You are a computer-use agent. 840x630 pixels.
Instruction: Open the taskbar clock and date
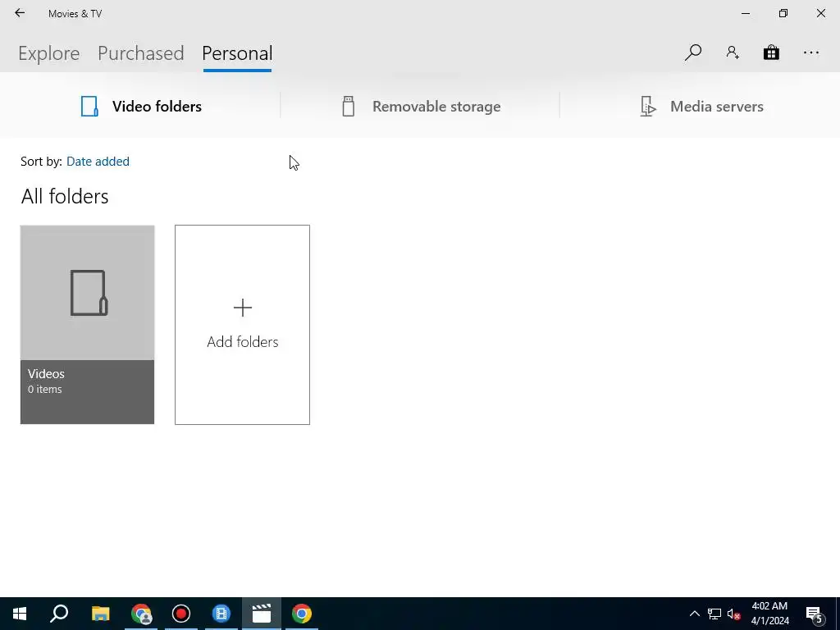coord(769,614)
